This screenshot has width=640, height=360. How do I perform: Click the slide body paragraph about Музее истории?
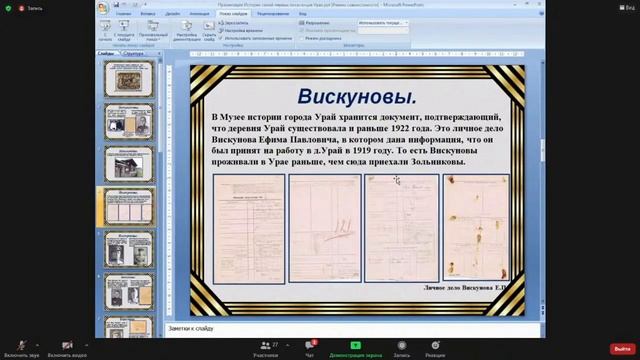[x=357, y=139]
